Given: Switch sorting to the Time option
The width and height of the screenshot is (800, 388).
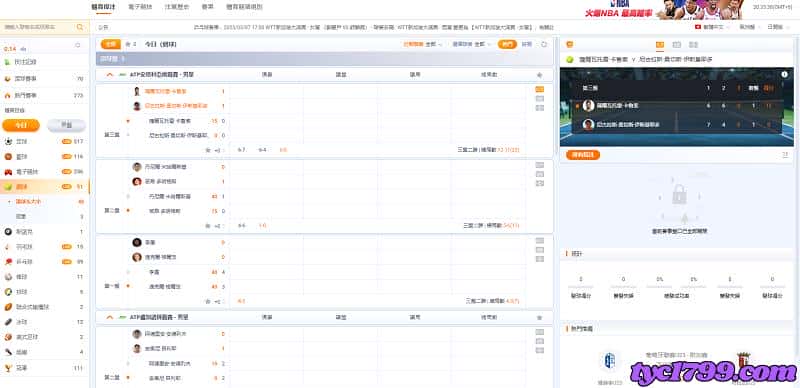Looking at the screenshot, I should point(527,44).
